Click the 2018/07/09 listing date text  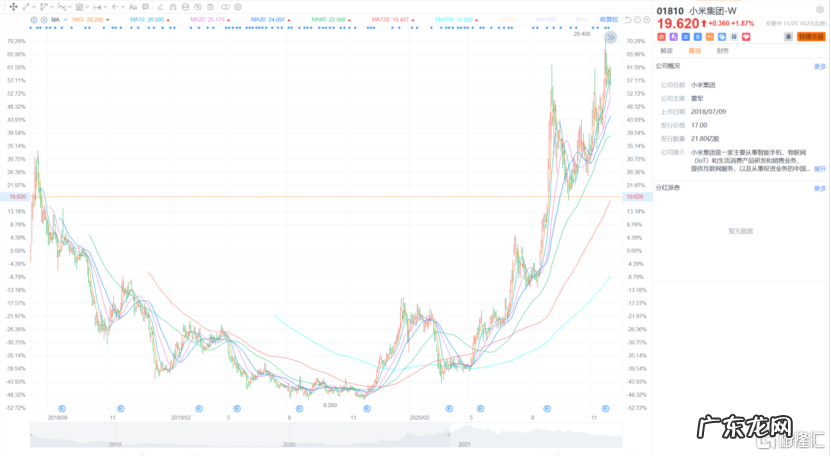point(708,112)
